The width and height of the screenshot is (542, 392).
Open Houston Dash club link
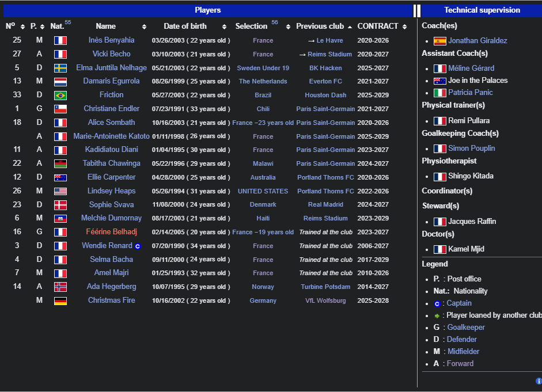(x=325, y=96)
